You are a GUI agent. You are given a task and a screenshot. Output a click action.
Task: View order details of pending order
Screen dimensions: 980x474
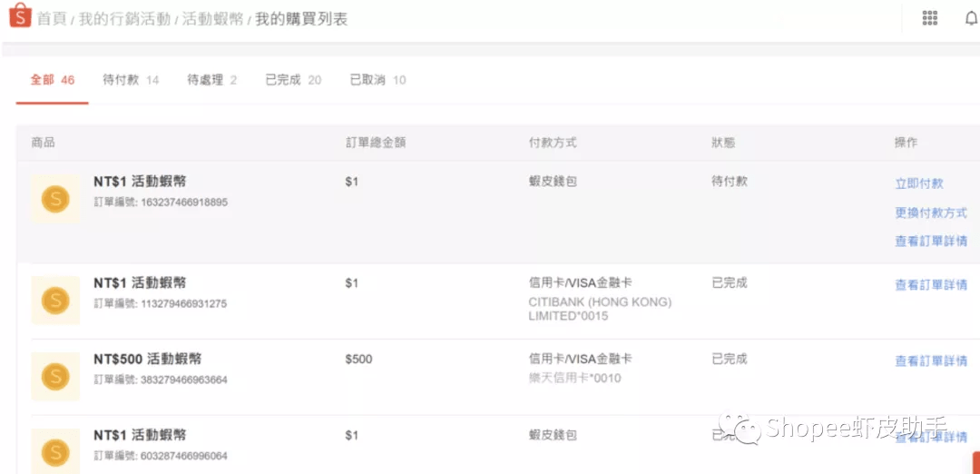[x=931, y=241]
